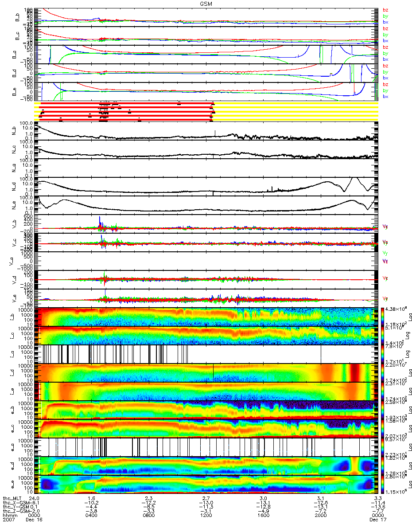Click the bx legend label of B_e panel

(385, 96)
